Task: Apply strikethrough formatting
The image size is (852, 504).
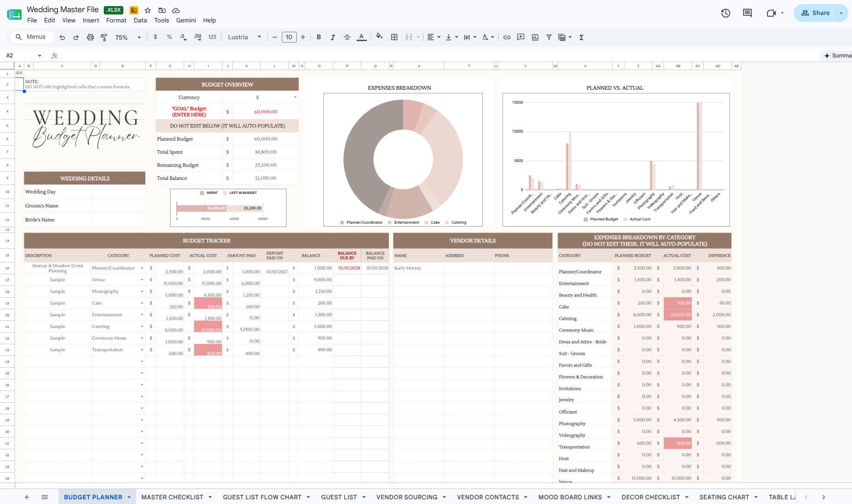Action: tap(347, 37)
